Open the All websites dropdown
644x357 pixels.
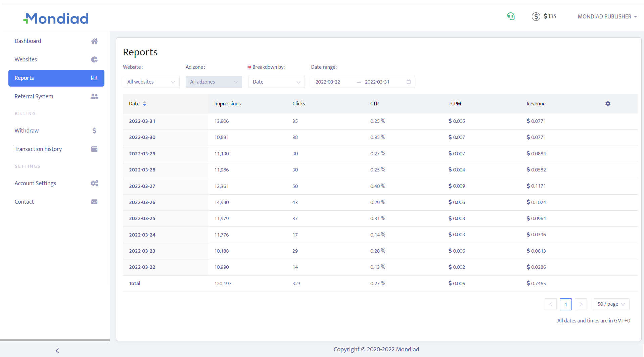[151, 82]
